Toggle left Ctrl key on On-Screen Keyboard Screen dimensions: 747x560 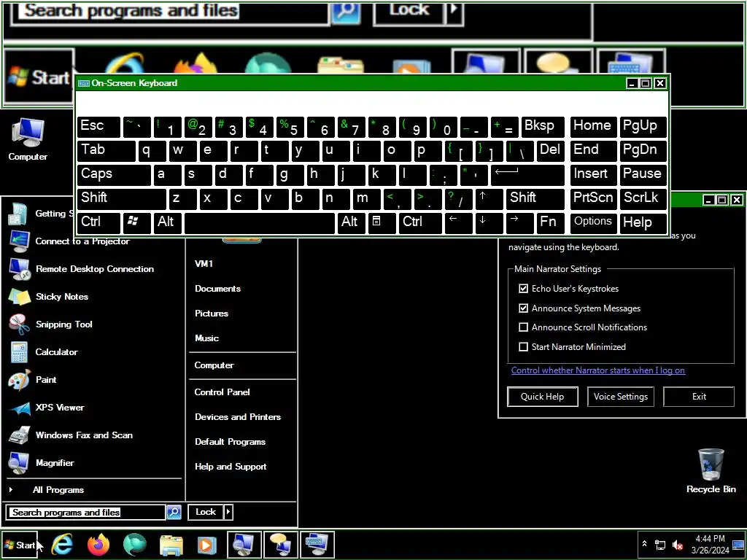tap(98, 222)
